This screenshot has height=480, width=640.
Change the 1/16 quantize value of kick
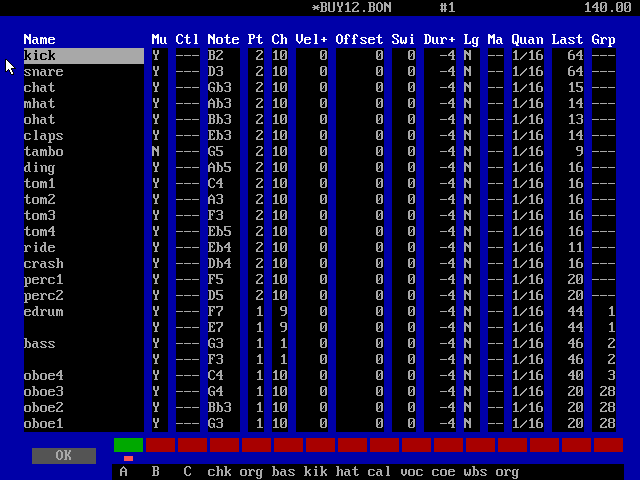click(528, 56)
